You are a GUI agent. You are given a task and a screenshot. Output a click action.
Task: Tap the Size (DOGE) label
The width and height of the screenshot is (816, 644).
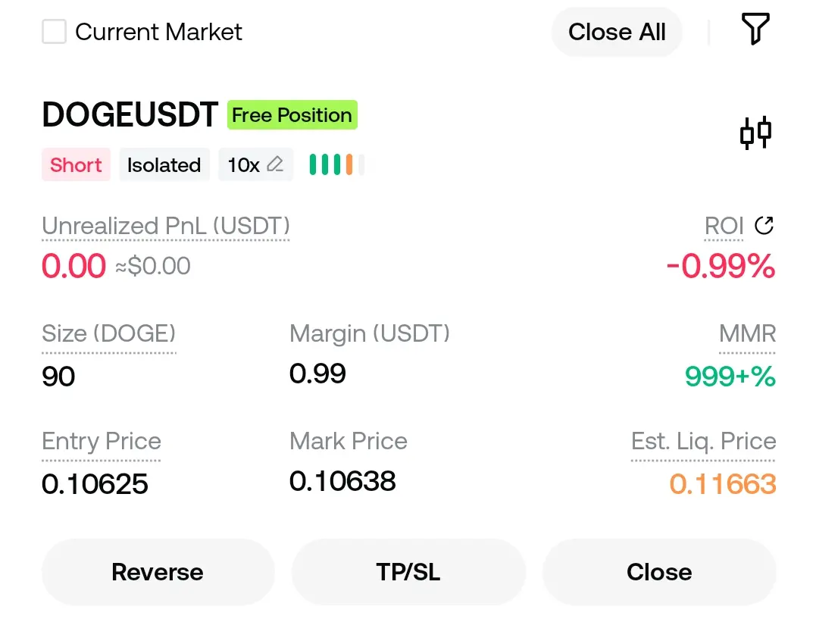pyautogui.click(x=109, y=334)
